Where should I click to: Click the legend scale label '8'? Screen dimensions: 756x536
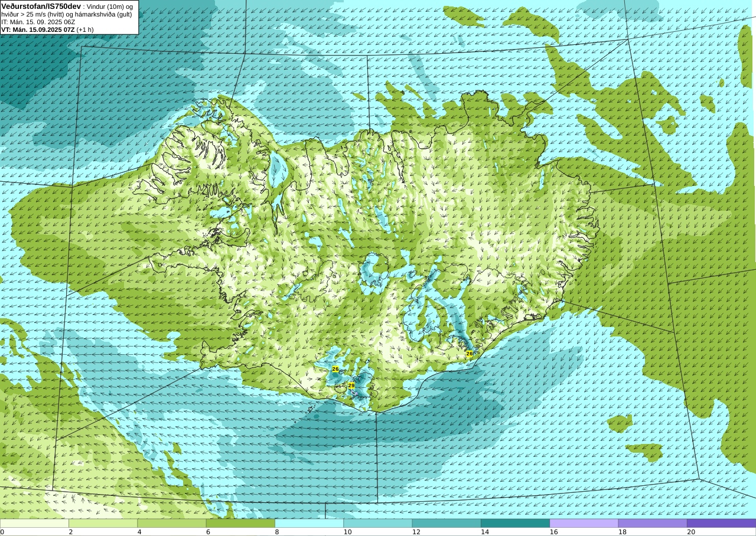coord(277,532)
